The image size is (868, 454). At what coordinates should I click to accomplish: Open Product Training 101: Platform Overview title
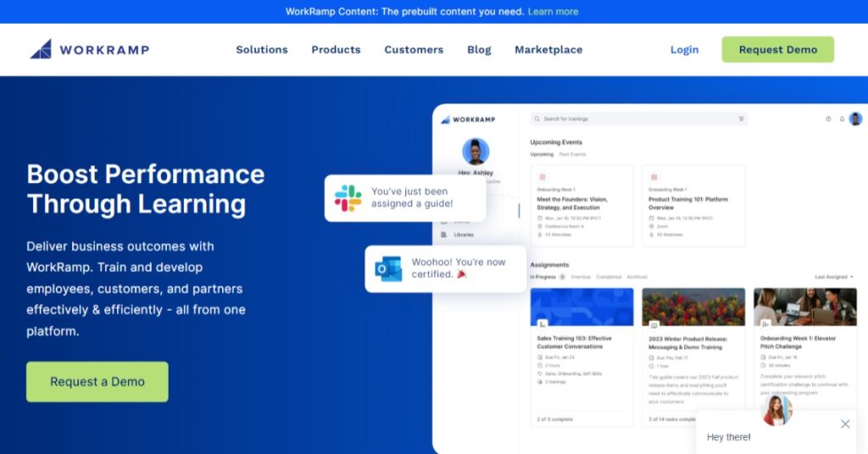click(688, 203)
